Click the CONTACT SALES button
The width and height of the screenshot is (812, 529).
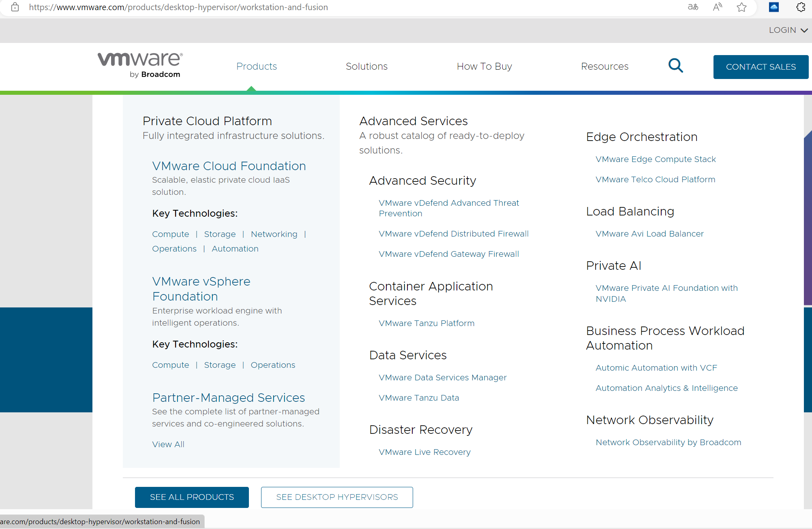click(761, 66)
